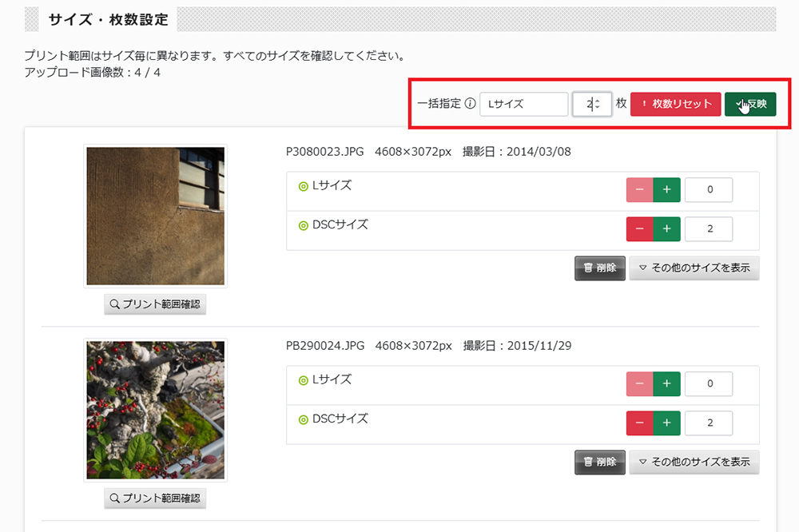
Task: Click the Lサイズ circle icon of P3080023.JPG
Action: click(x=303, y=186)
